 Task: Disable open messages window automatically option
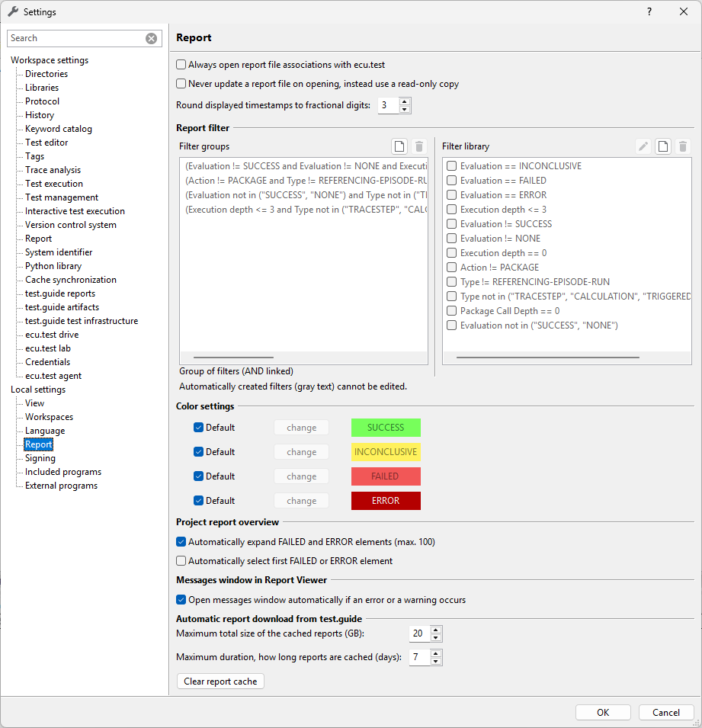click(181, 600)
